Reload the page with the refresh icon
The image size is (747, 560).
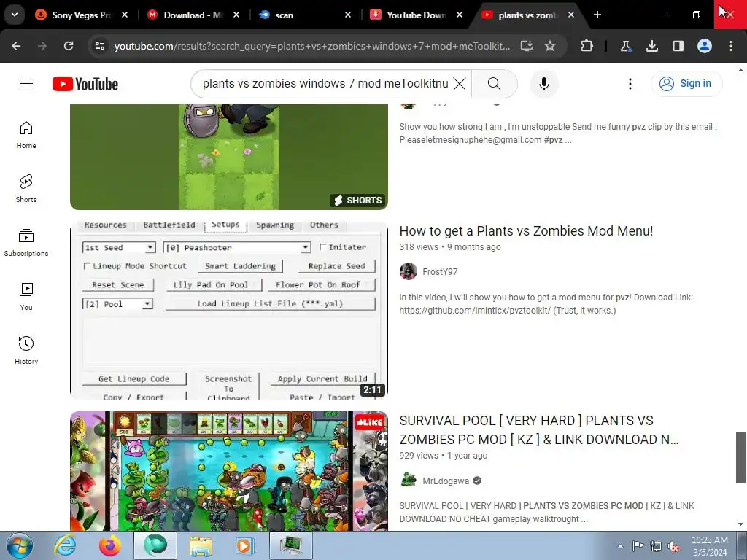pyautogui.click(x=69, y=46)
